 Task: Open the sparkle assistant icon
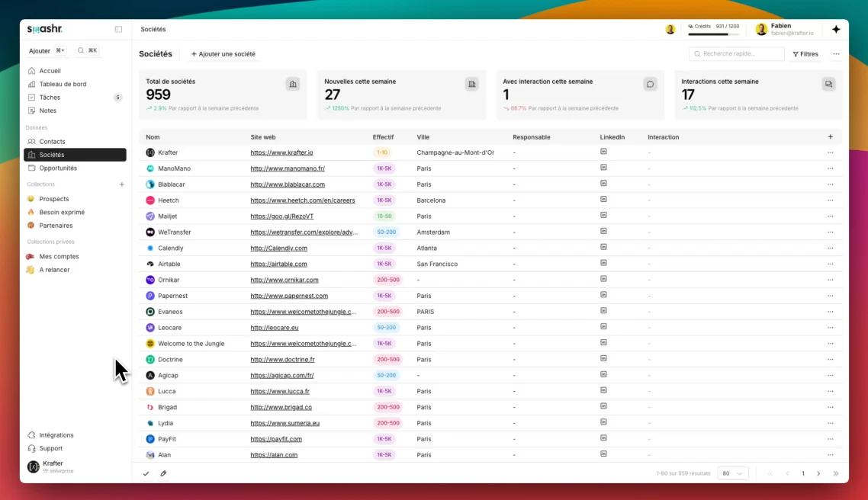point(836,29)
